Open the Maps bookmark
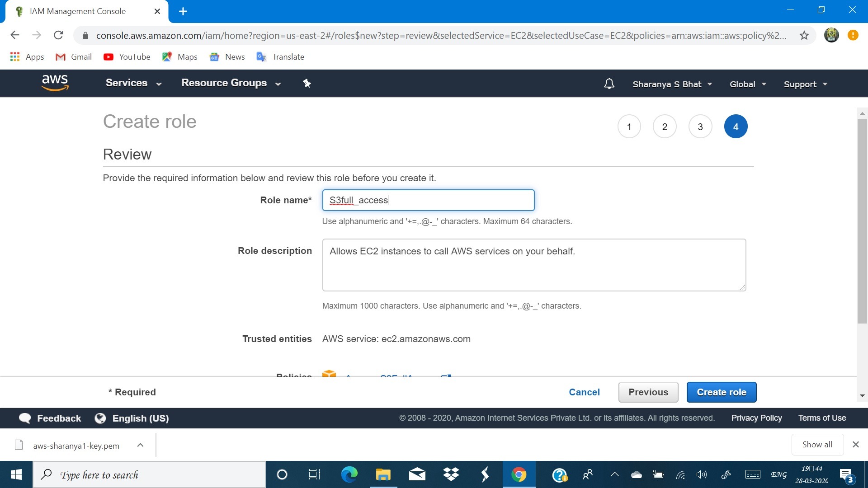Image resolution: width=868 pixels, height=488 pixels. 180,56
